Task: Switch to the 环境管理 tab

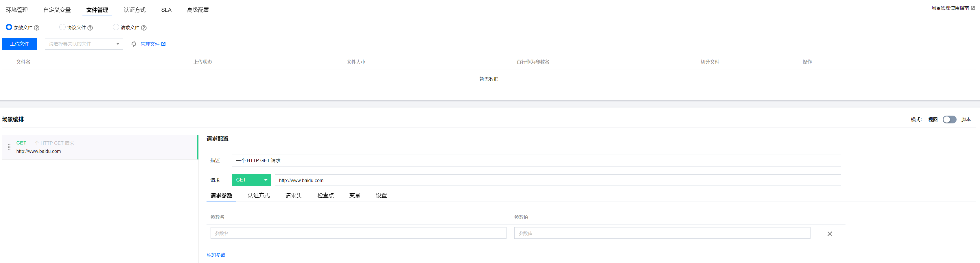Action: coord(17,10)
